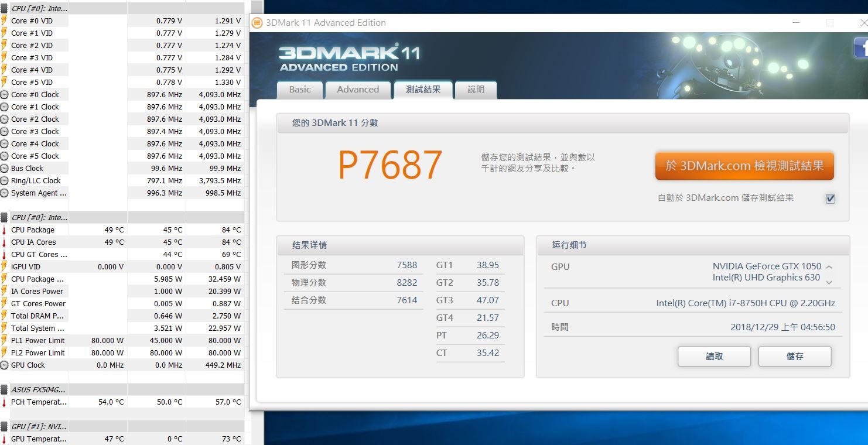The width and height of the screenshot is (868, 445).
Task: Select the PL2 Power Limit row
Action: 122,352
